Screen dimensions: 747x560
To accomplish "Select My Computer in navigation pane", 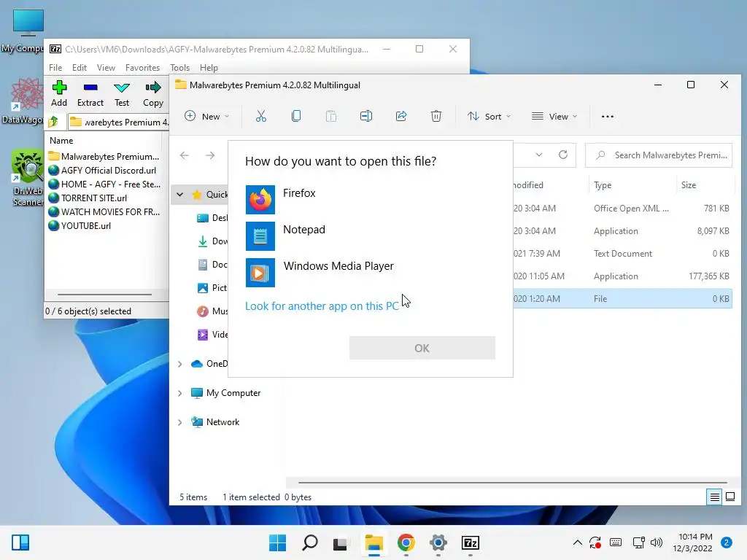I will tap(233, 393).
